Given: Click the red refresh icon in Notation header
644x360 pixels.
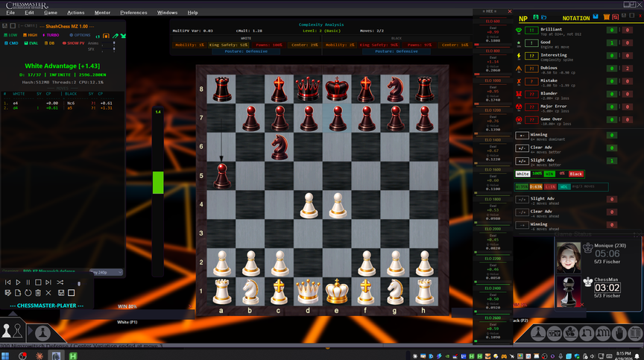Looking at the screenshot, I should [615, 17].
